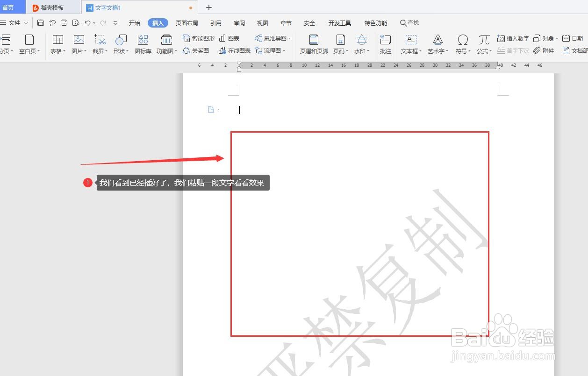588x376 pixels.
Task: Open the 开发工具 developer tab
Action: click(340, 23)
